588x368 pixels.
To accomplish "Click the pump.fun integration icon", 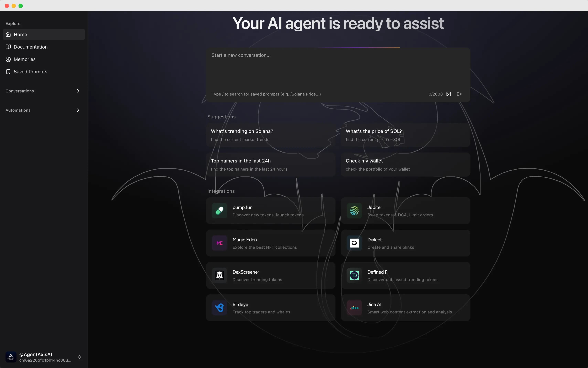I will [x=220, y=210].
